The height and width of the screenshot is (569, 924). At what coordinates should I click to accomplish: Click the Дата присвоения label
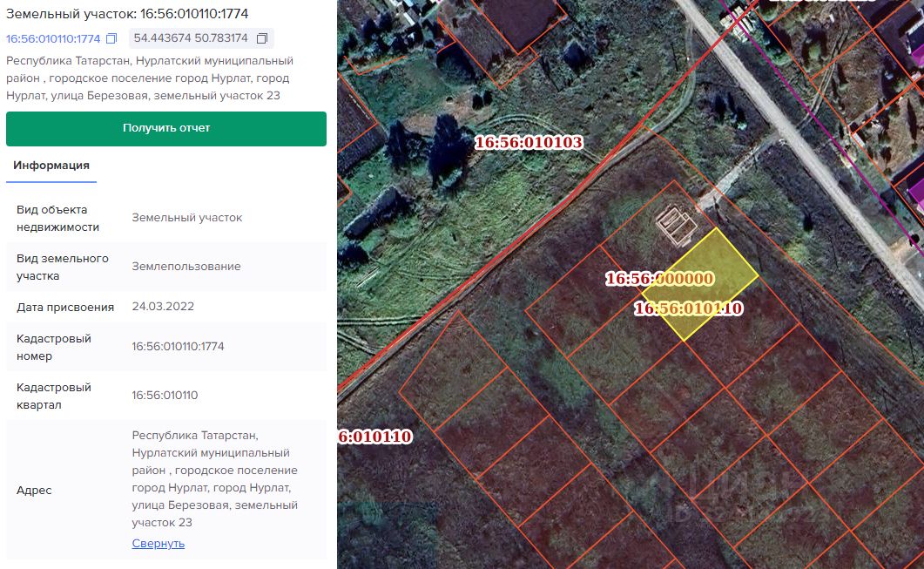tap(64, 308)
